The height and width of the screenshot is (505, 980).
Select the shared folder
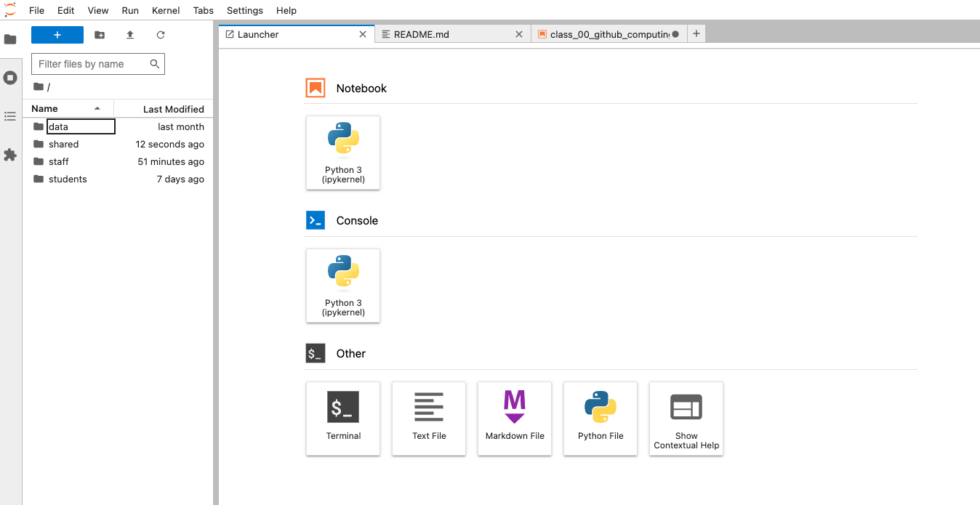[63, 144]
